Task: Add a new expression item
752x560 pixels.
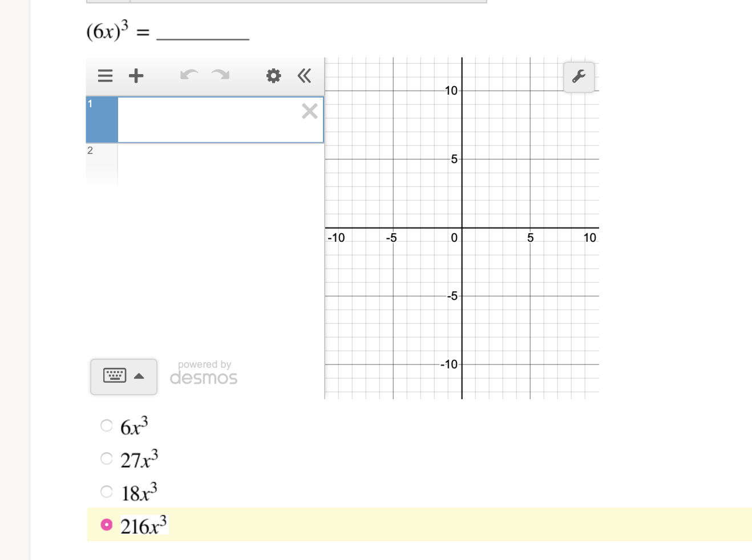Action: (x=136, y=76)
